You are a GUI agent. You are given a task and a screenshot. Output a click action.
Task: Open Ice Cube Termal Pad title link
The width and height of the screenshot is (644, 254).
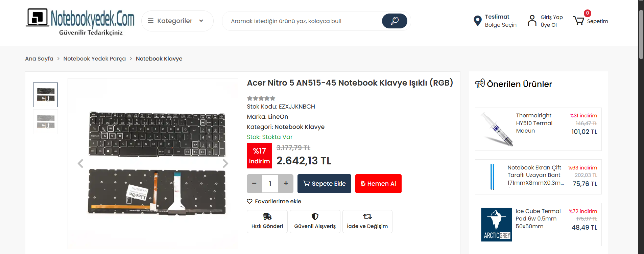coord(538,219)
